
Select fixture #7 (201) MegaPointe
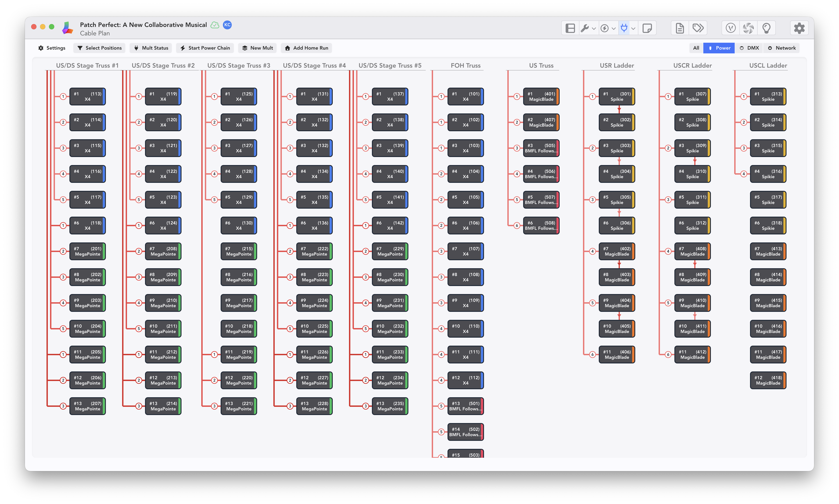coord(88,251)
